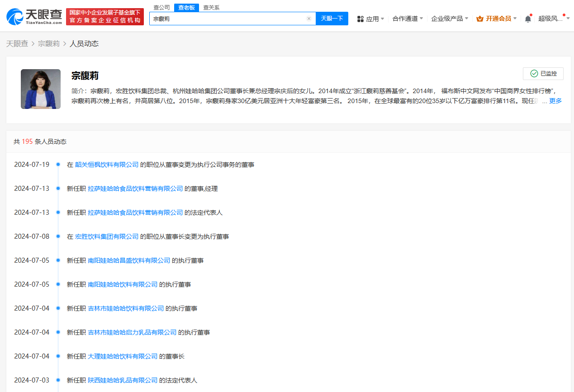Click the 天眼一下 search button
The width and height of the screenshot is (574, 392).
pos(332,19)
